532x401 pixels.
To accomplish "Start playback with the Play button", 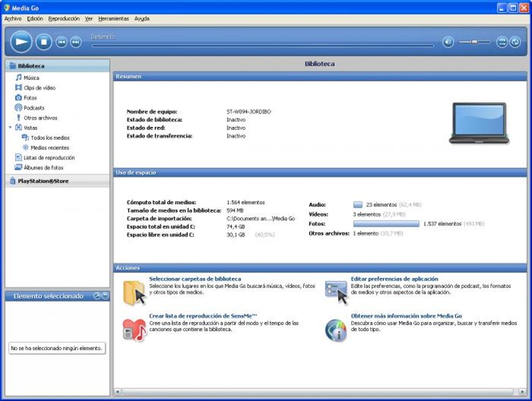I will point(21,42).
